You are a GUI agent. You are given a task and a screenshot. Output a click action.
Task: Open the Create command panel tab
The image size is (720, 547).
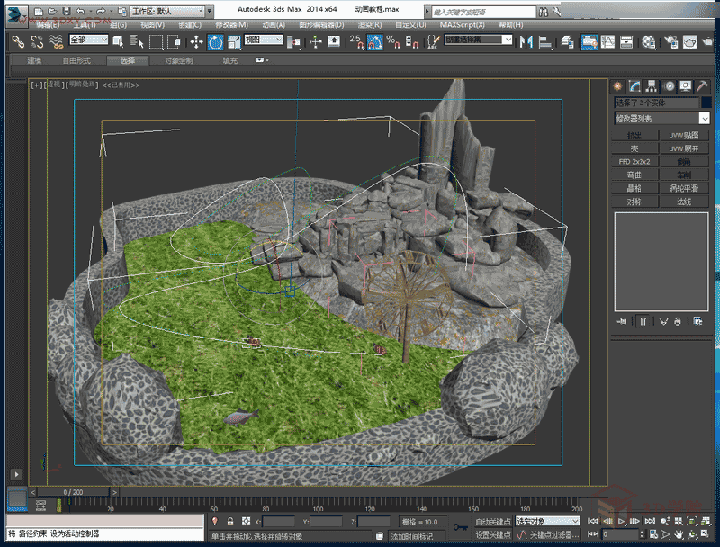point(618,86)
